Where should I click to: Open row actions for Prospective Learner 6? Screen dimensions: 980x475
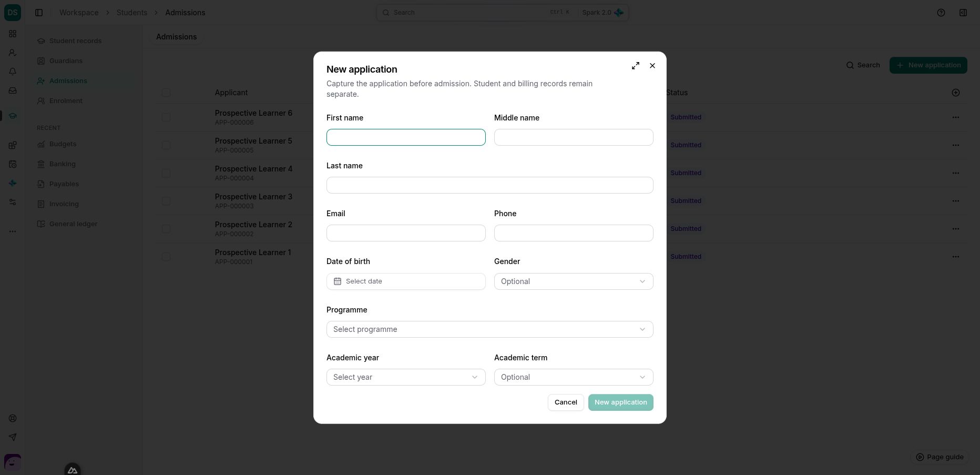click(956, 117)
